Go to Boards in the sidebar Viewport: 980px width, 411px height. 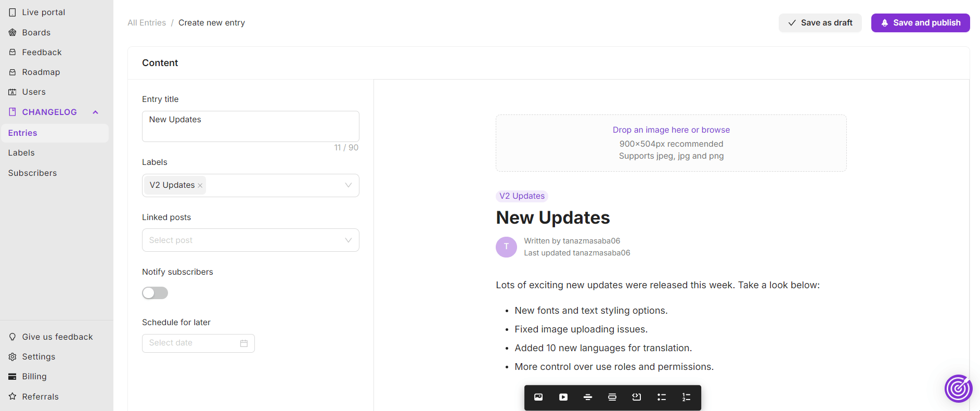pos(36,32)
